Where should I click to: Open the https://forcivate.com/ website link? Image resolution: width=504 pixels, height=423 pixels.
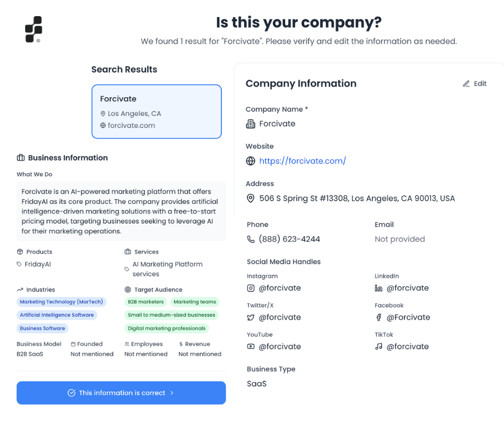(302, 161)
